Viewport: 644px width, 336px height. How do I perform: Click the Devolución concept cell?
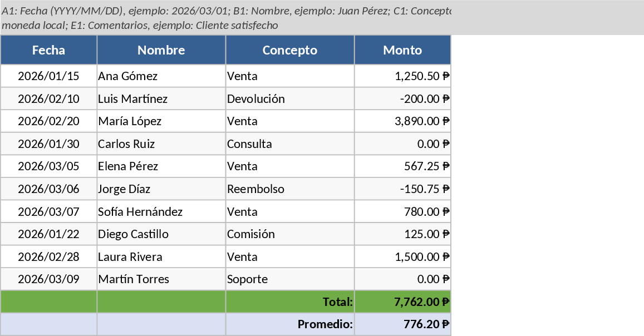click(x=289, y=99)
